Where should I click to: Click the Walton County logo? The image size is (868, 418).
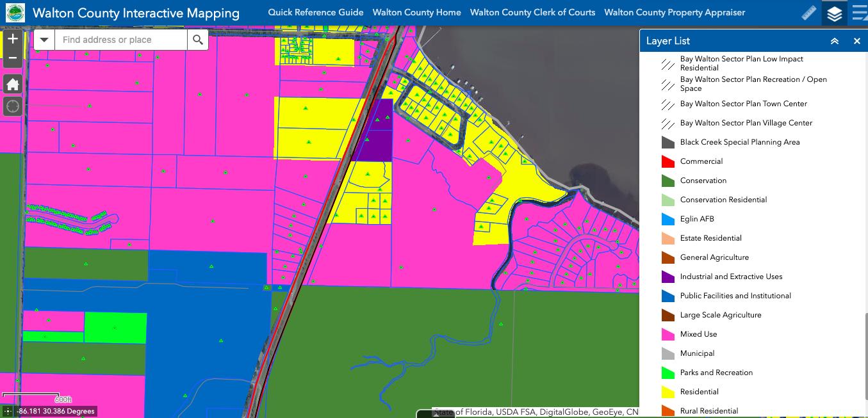(x=15, y=13)
